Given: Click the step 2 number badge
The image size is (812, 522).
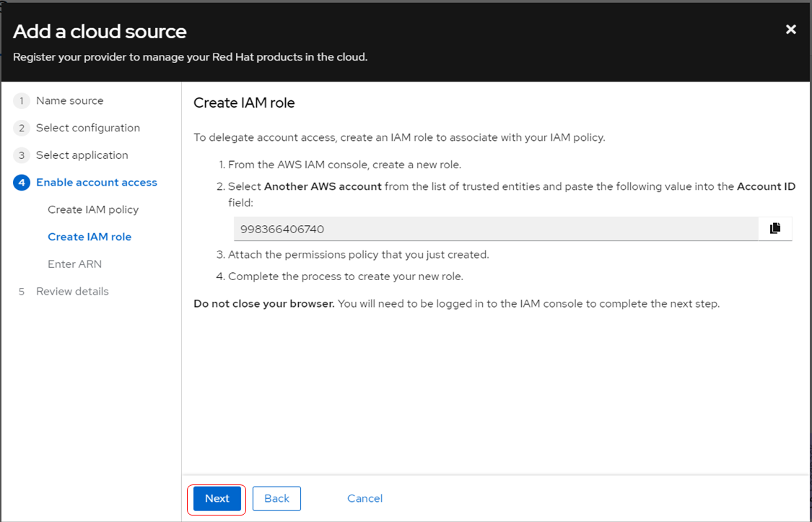Looking at the screenshot, I should (x=22, y=129).
